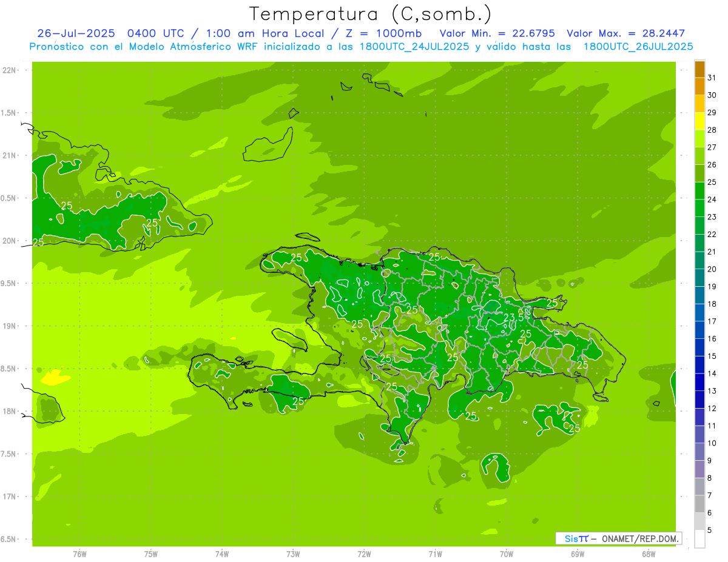Choose the purple swatch between 8 and 9
Image resolution: width=728 pixels, height=562 pixels.
click(699, 469)
